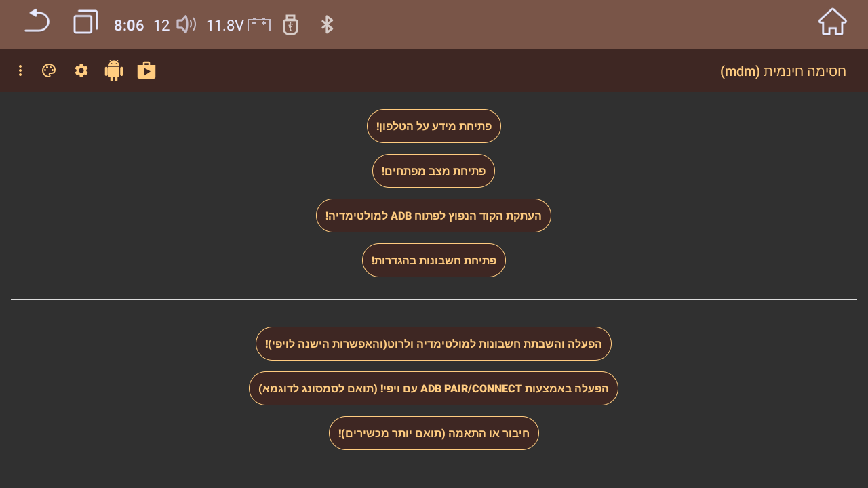Open the recent apps overview icon
868x488 pixels.
coord(85,22)
